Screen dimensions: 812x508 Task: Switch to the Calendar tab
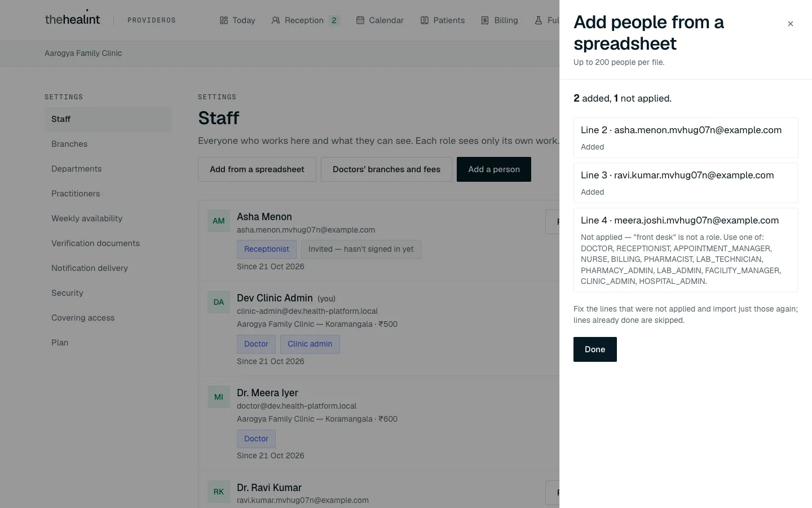pos(380,20)
